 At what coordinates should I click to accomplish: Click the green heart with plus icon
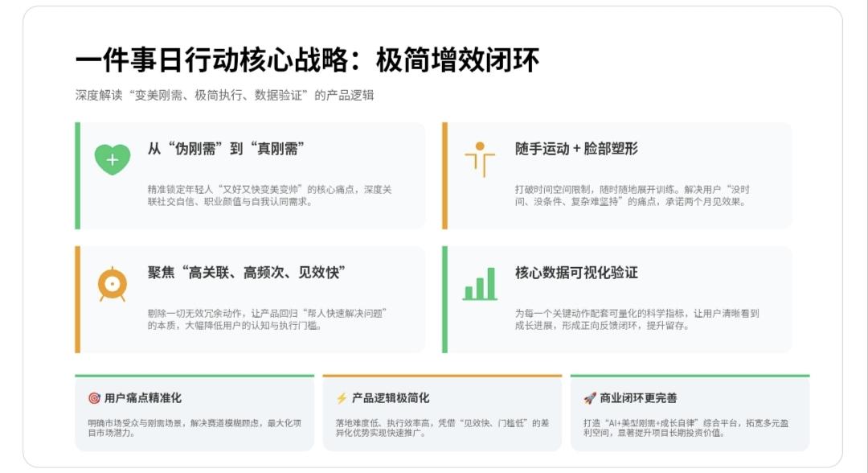coord(112,158)
